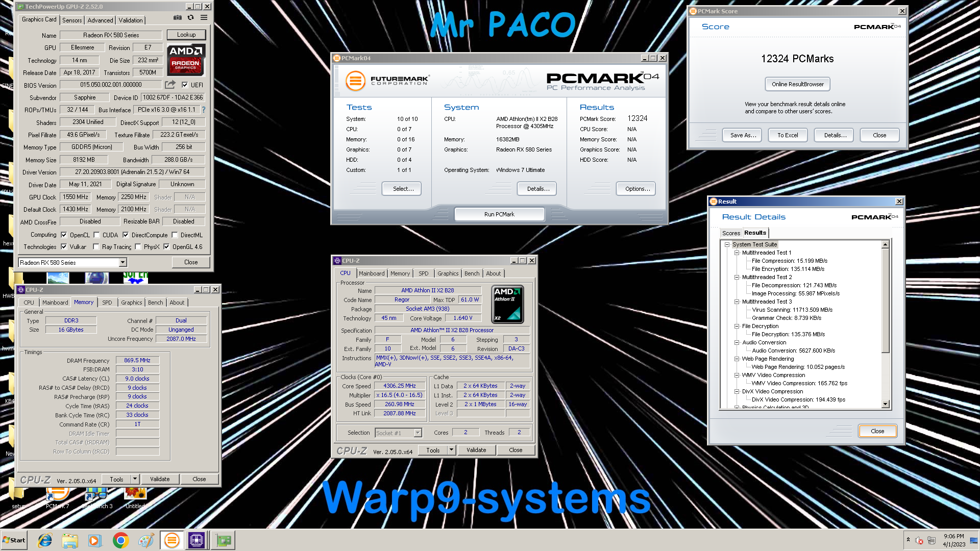Switch to CPU-Z via its purple taskbar icon
The width and height of the screenshot is (980, 551).
[197, 540]
